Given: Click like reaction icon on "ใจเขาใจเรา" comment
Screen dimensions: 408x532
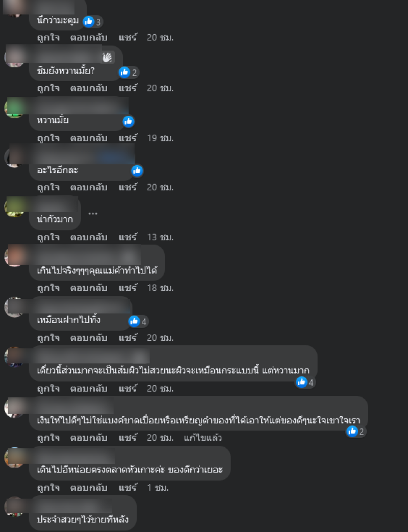Looking at the screenshot, I should coord(352,431).
